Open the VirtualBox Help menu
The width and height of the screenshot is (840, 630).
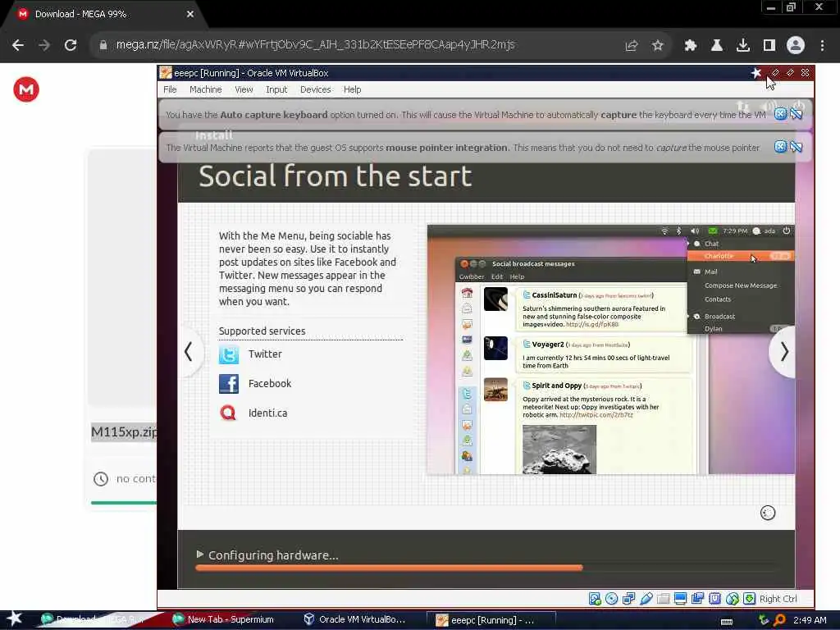[x=352, y=89]
